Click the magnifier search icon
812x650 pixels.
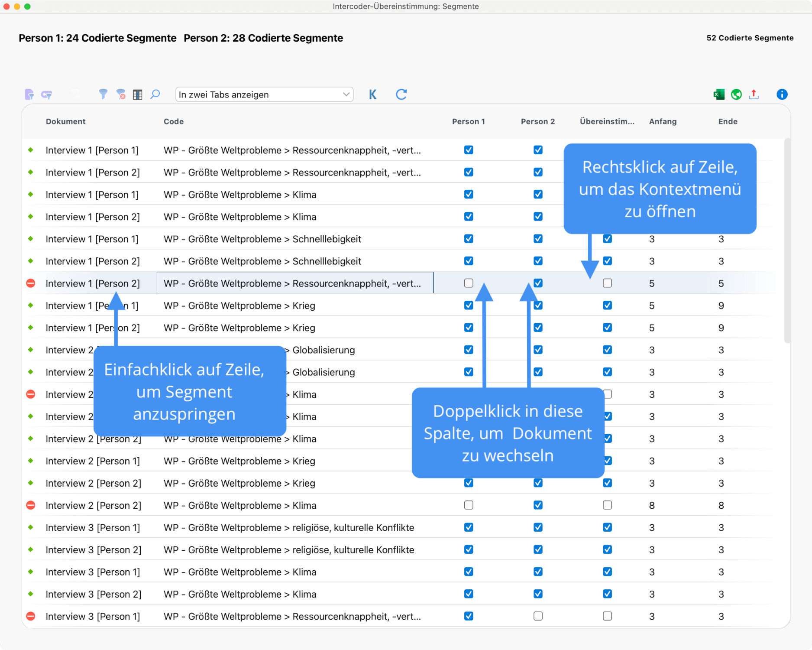(x=155, y=94)
